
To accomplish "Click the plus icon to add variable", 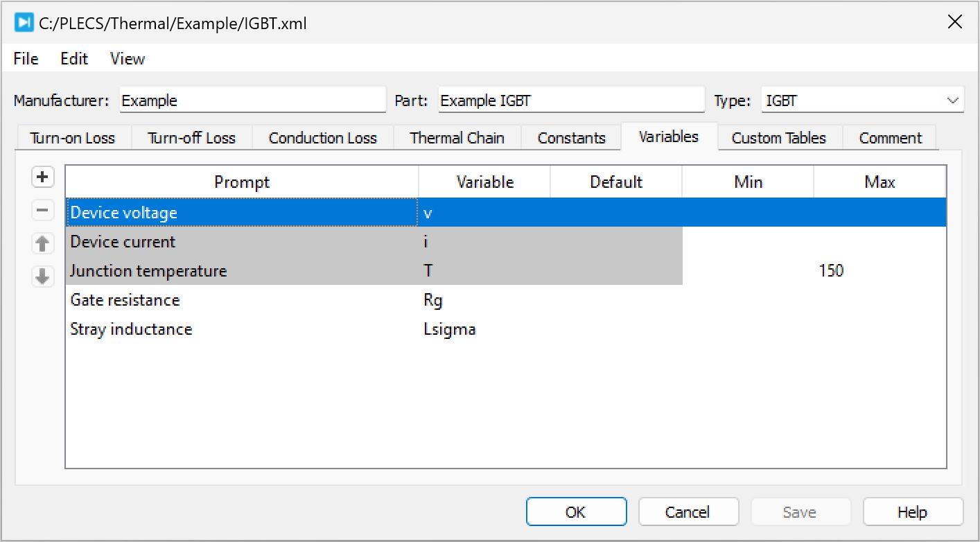I will click(x=43, y=177).
